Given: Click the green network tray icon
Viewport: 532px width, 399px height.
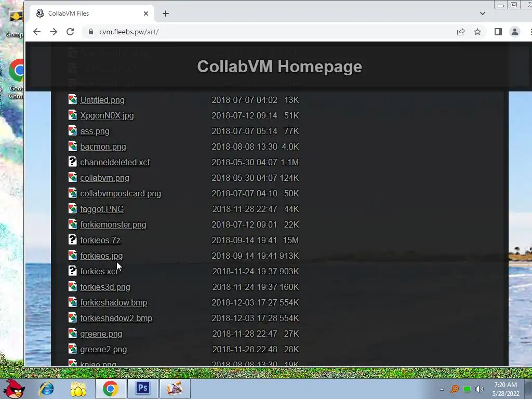Looking at the screenshot, I should (x=467, y=389).
